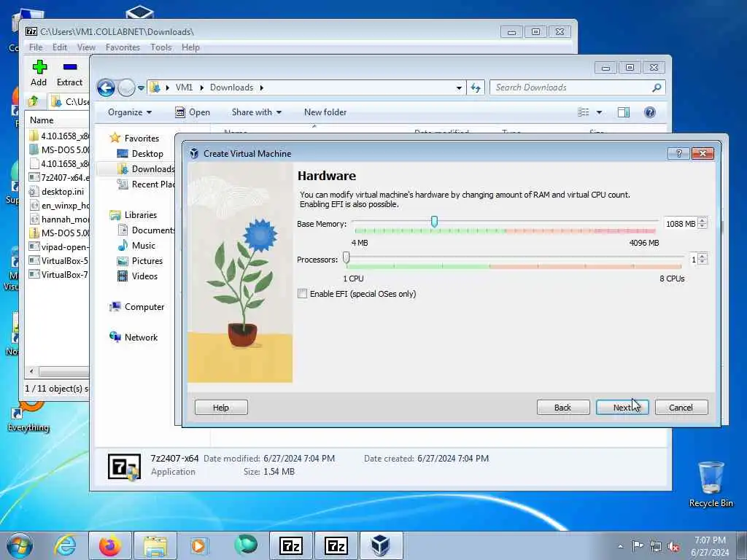Viewport: 747px width, 560px height.
Task: Click the VirtualBox taskbar icon
Action: (381, 545)
